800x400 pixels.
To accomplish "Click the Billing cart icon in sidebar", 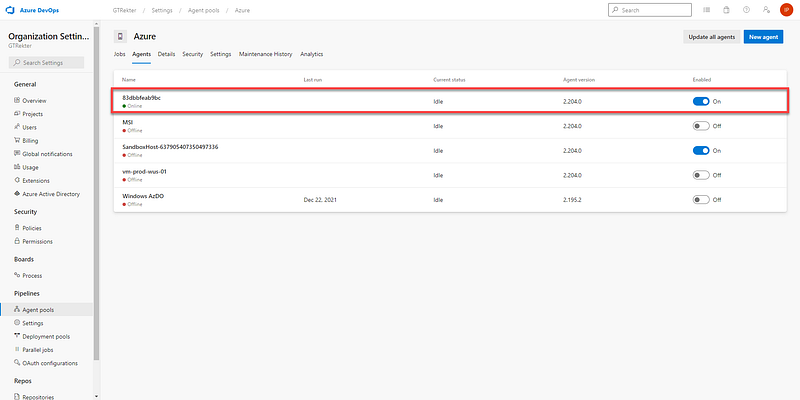I will 17,140.
